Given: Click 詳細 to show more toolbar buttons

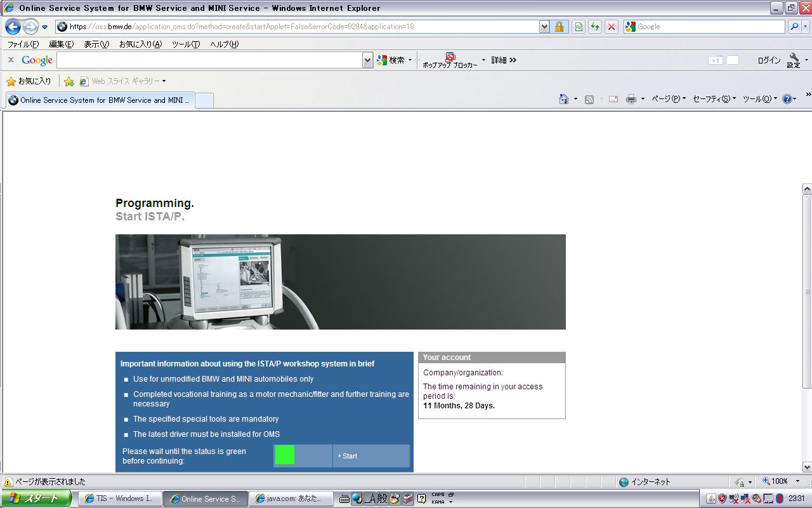Looking at the screenshot, I should pyautogui.click(x=504, y=60).
